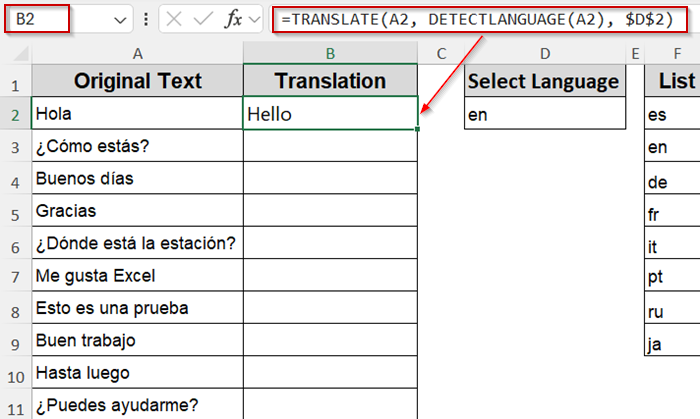Image resolution: width=700 pixels, height=419 pixels.
Task: Select row 5 header
Action: pos(16,211)
